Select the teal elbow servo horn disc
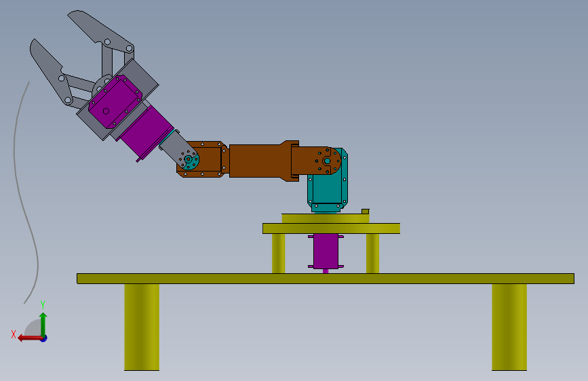Image resolution: width=588 pixels, height=381 pixels. tap(190, 161)
